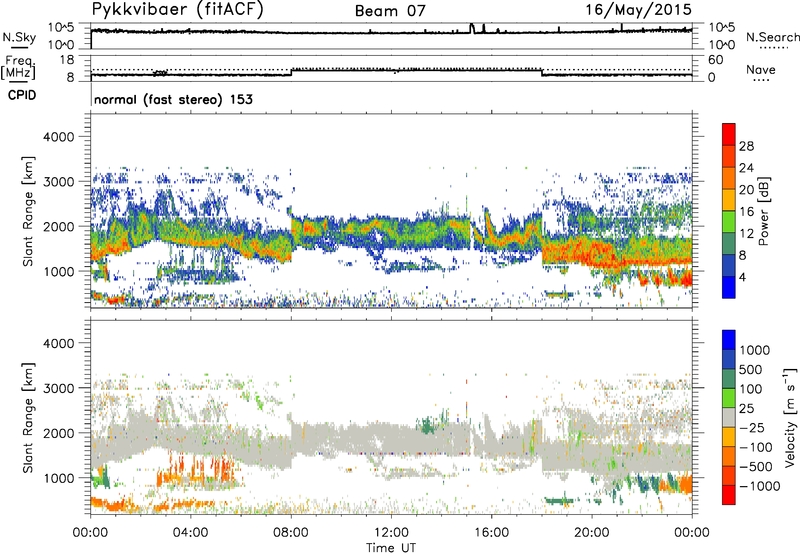Click the "-25" label on Velocity colorbar
Image resolution: width=800 pixels, height=554 pixels.
click(751, 428)
